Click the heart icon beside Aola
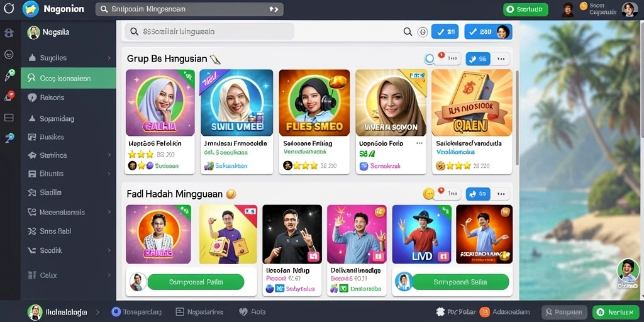Screen dimensions: 644x322 (x=243, y=312)
